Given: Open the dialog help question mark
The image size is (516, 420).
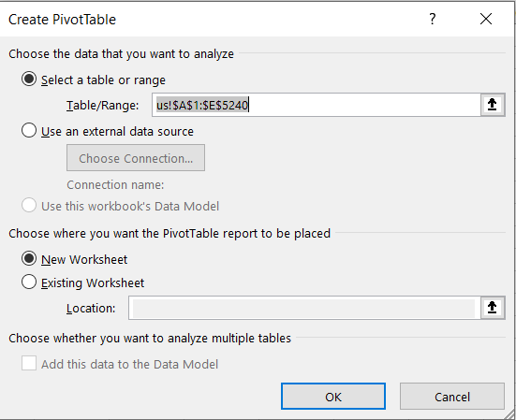Looking at the screenshot, I should coord(433,19).
